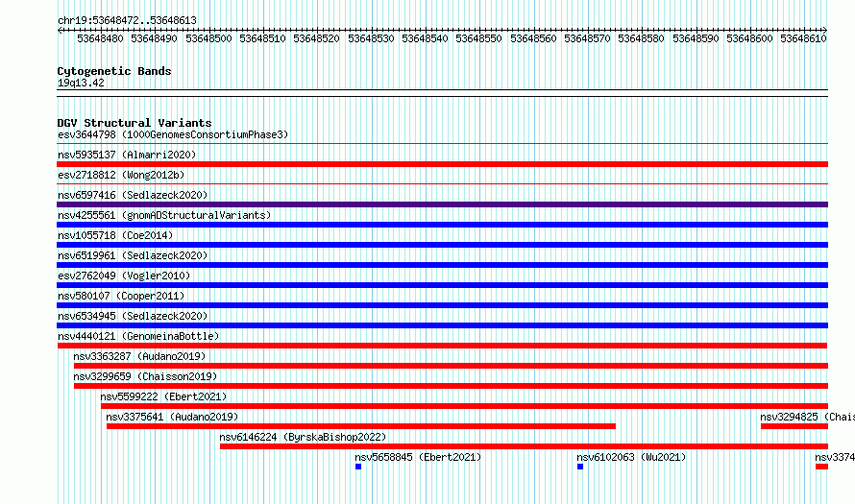Open the nsv4440121 (GenomeinaBottle) label
Screen dimensions: 855x504
pos(138,336)
